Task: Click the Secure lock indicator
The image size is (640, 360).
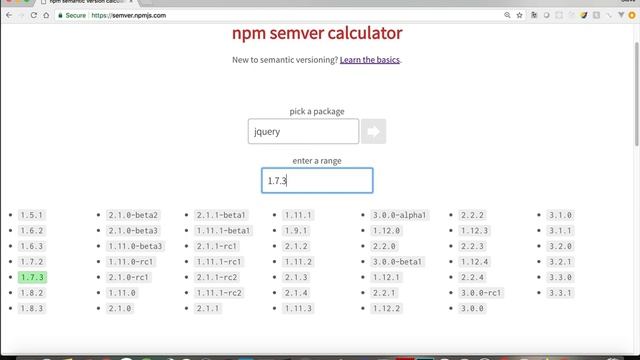Action: (72, 15)
